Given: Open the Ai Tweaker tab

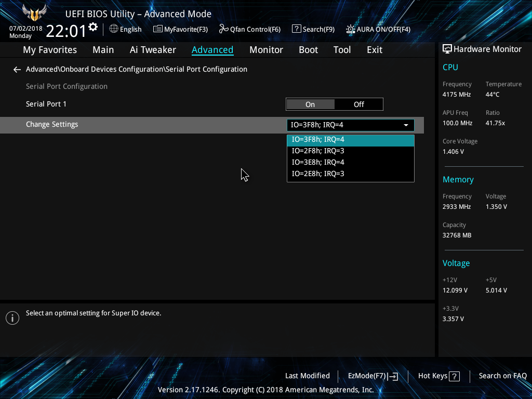Looking at the screenshot, I should [x=153, y=50].
